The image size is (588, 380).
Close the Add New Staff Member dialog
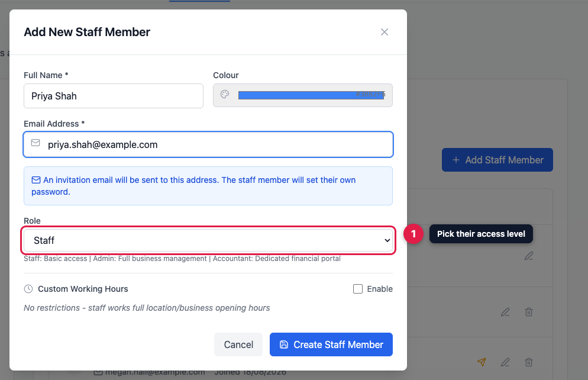tap(385, 33)
